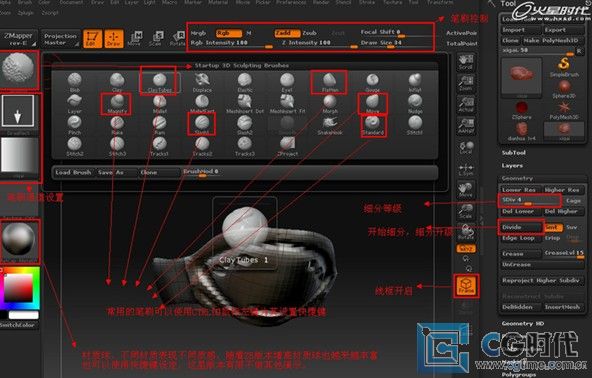Choose the Move brush in the brush palette

[x=372, y=104]
